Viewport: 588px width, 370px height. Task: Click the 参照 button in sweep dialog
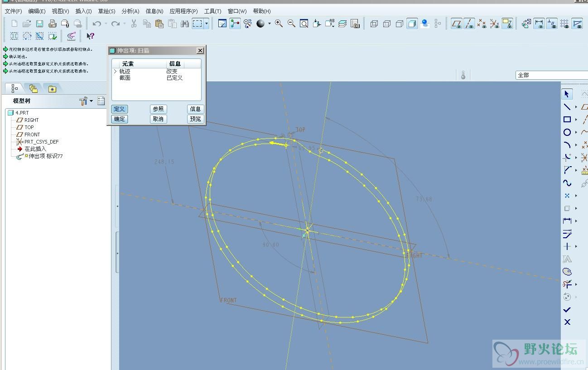tap(158, 109)
